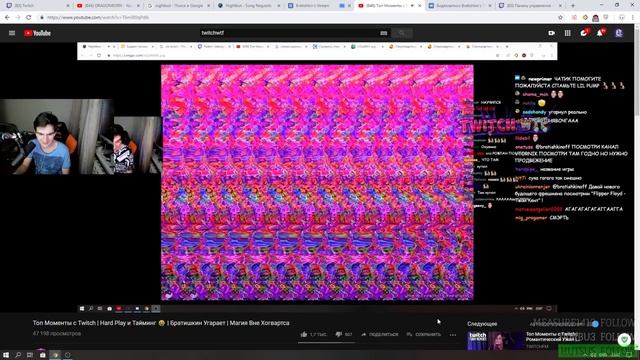Dislike the video with thumbs down
640x360 pixels.
coord(343,334)
